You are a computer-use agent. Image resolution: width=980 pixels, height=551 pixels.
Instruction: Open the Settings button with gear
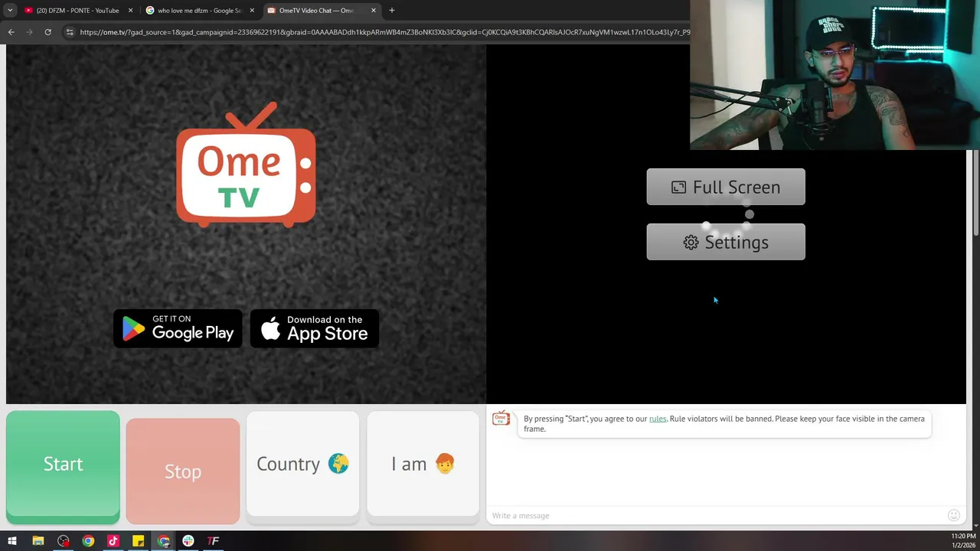(x=726, y=242)
